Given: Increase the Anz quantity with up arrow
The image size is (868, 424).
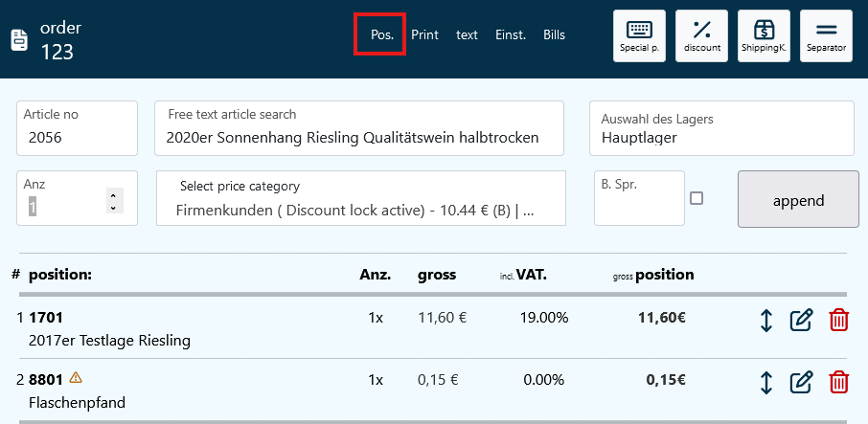Looking at the screenshot, I should (x=113, y=193).
